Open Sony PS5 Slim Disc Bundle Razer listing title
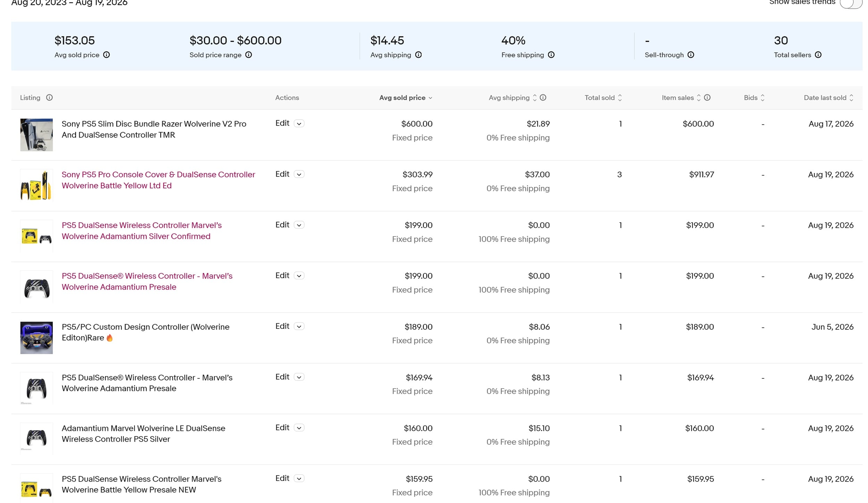This screenshot has width=868, height=503. (154, 129)
